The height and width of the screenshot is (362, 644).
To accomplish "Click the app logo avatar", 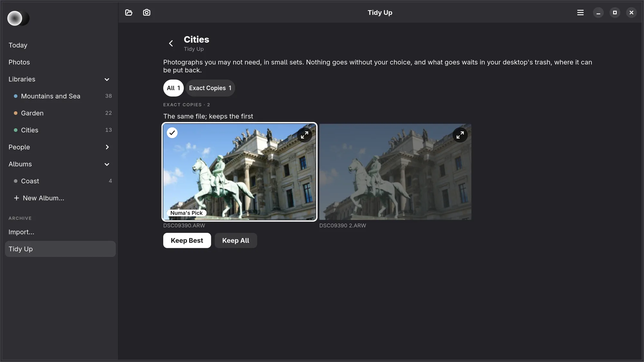I will 18,18.
